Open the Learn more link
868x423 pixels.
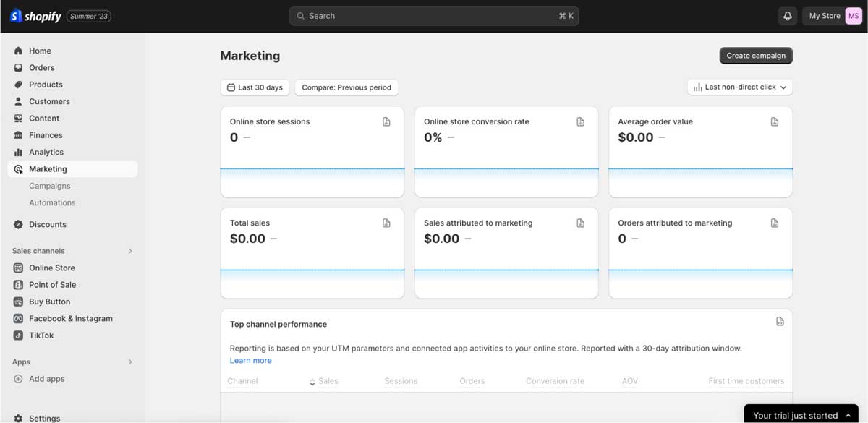[x=250, y=359]
